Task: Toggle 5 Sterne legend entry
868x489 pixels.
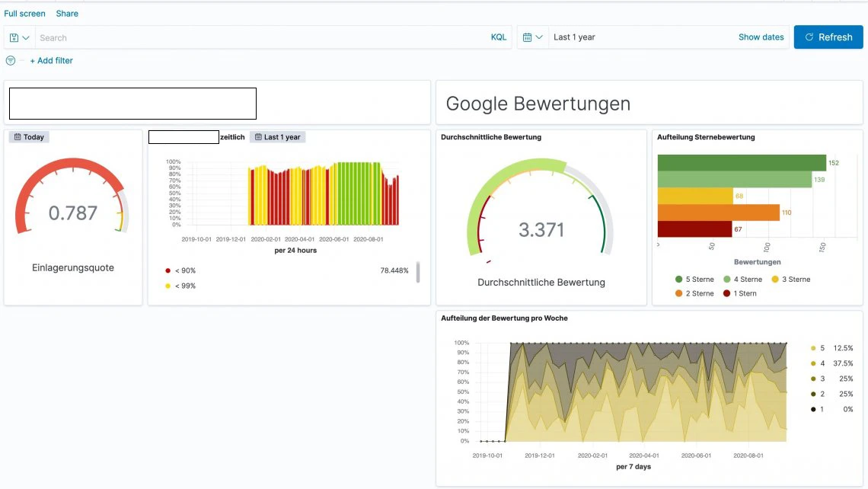Action: 694,279
